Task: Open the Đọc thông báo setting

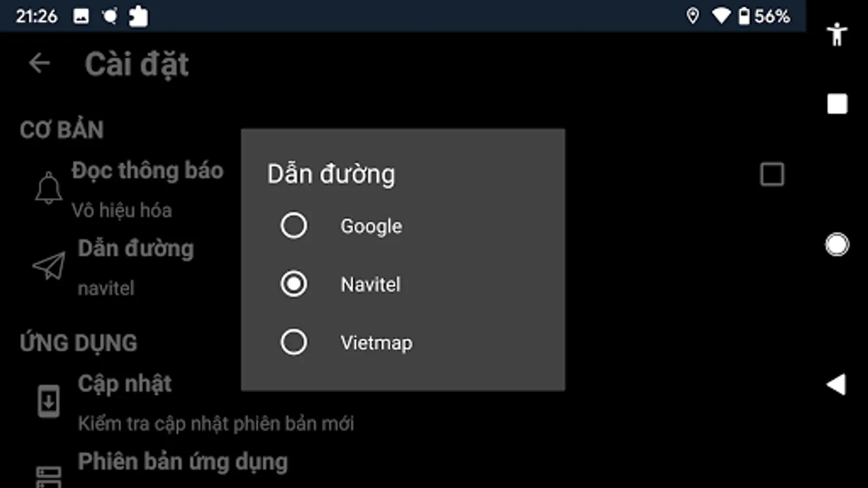Action: click(x=147, y=170)
